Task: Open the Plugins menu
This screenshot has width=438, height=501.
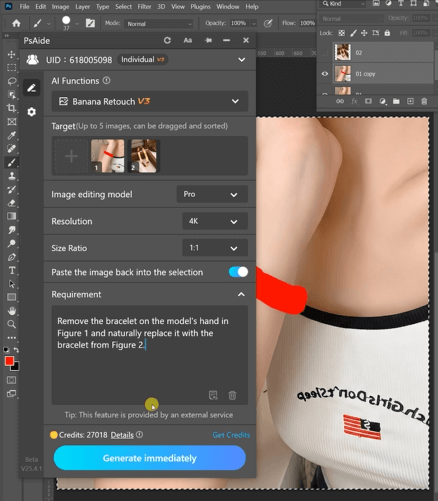Action: click(200, 7)
